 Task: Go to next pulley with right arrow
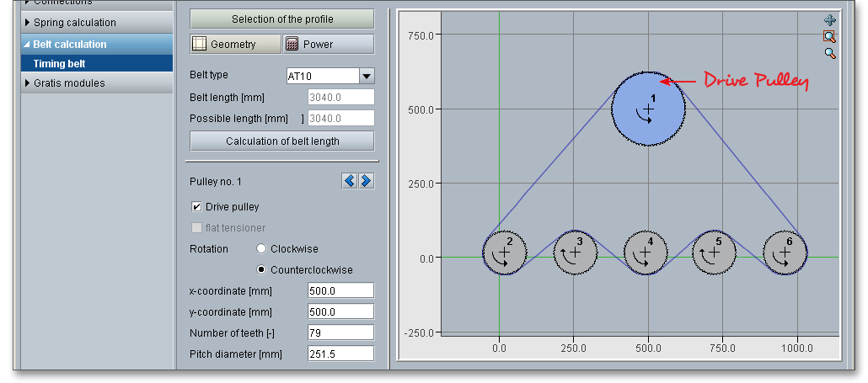pos(366,181)
